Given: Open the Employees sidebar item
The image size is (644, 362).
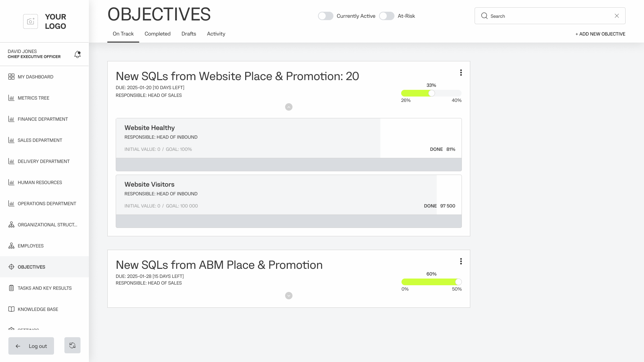Looking at the screenshot, I should point(31,246).
